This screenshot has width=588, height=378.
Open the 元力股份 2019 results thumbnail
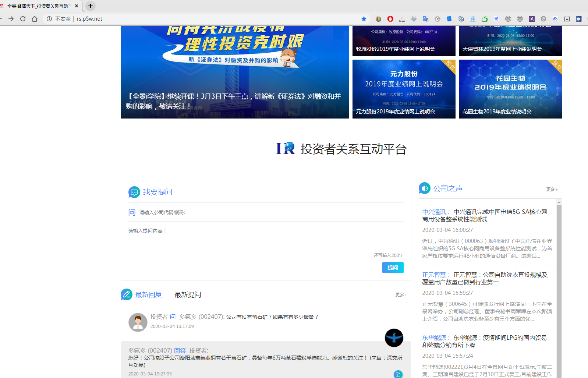pyautogui.click(x=404, y=89)
